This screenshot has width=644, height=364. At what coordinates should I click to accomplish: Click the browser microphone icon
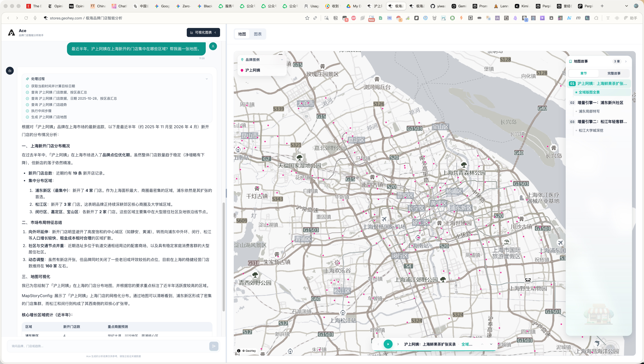[x=35, y=18]
